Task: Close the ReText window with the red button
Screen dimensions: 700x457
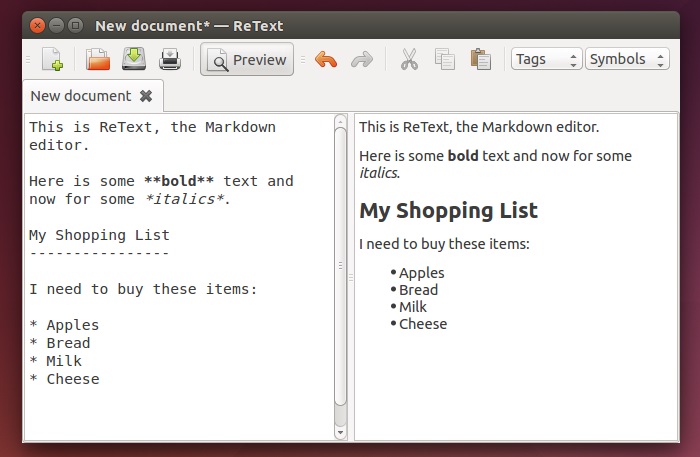Action: (38, 25)
